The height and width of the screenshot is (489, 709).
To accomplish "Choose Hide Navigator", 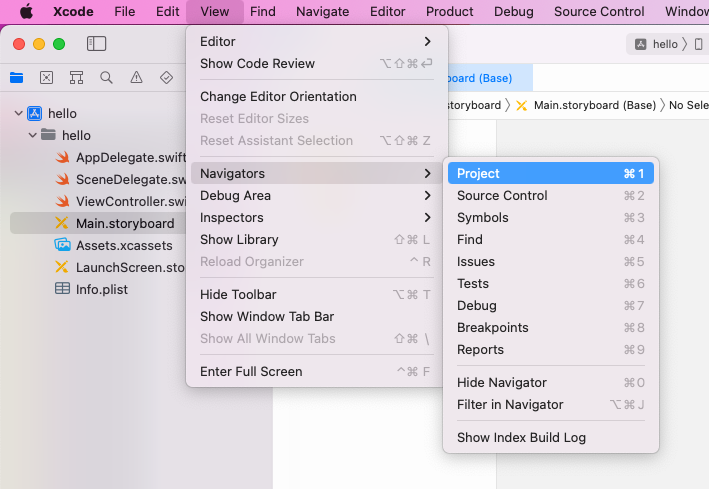I will pos(551,383).
